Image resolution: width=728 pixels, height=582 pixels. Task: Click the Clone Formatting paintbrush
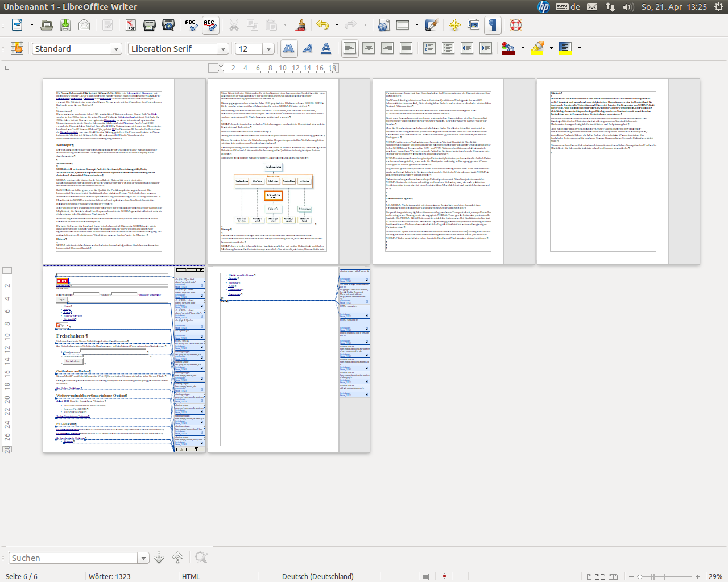pos(301,25)
